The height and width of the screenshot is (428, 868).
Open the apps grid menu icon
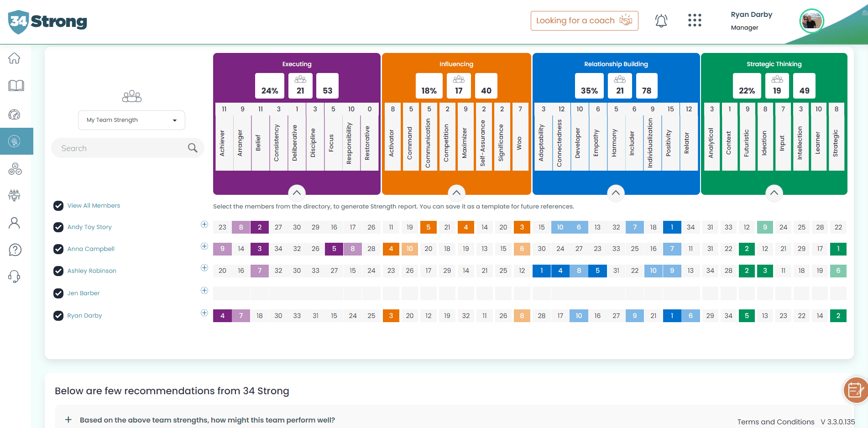(694, 21)
